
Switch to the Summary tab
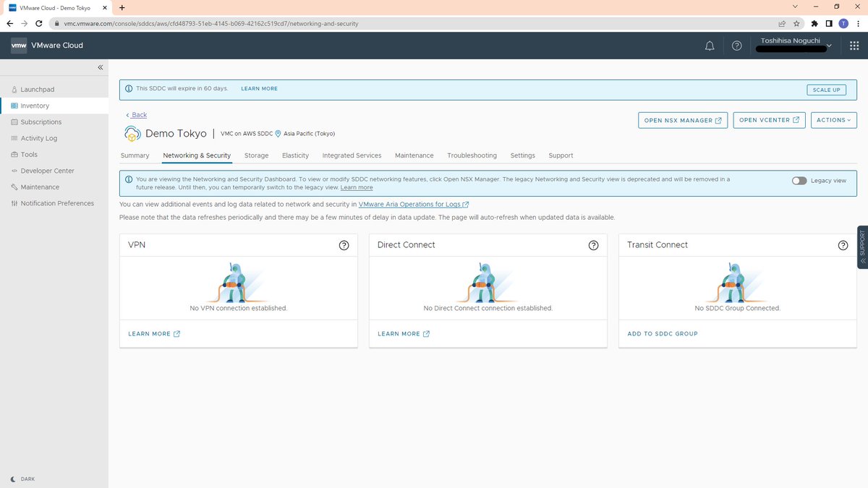135,155
